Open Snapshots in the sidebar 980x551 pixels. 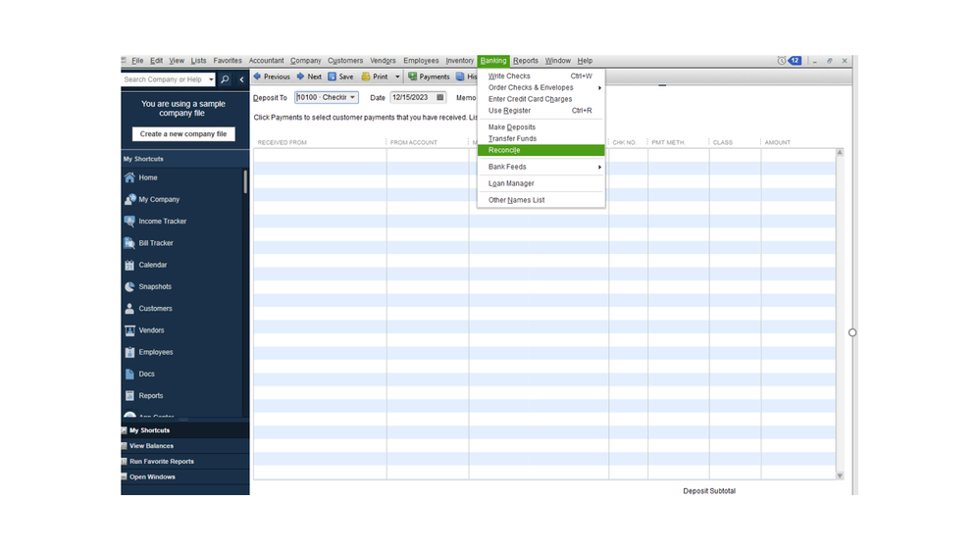pos(155,286)
